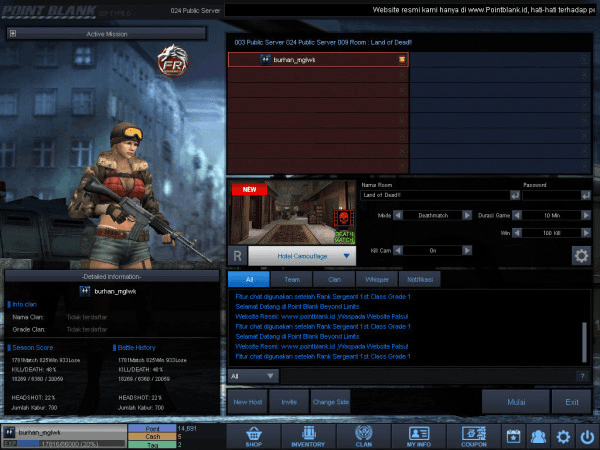Select burhan_mglwk player slot row
Image resolution: width=600 pixels, height=450 pixels.
click(x=318, y=59)
